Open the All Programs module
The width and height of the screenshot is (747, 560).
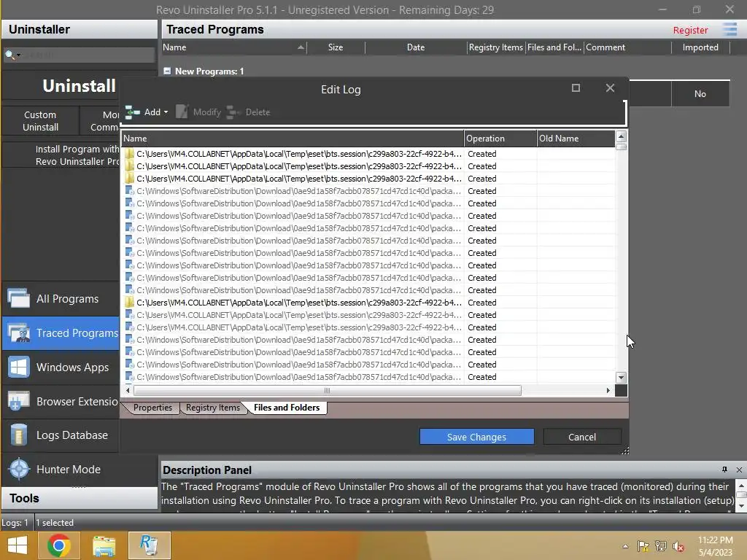coord(61,298)
